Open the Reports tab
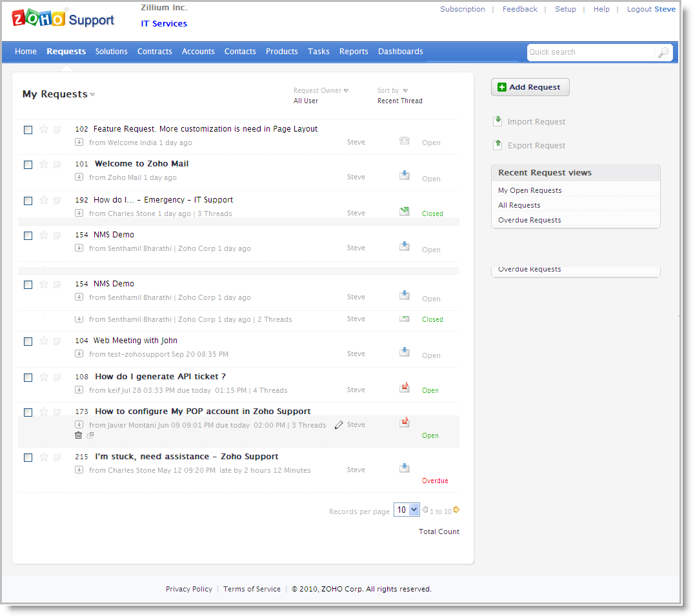This screenshot has height=616, width=693. [354, 52]
